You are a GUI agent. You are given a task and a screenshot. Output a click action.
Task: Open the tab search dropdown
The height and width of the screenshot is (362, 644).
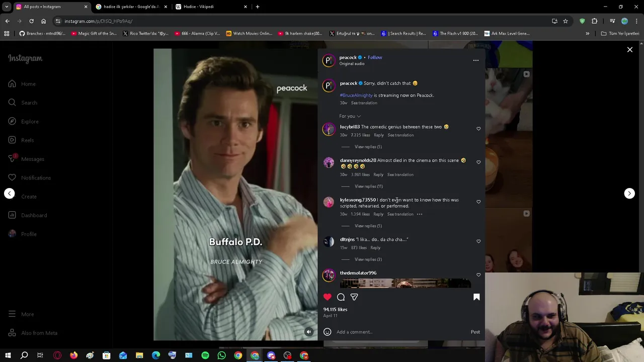(x=7, y=7)
